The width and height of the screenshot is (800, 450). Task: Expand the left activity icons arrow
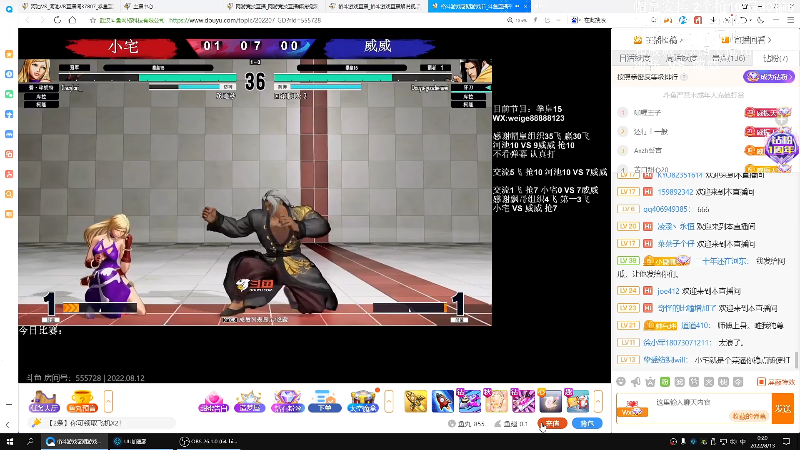108,402
